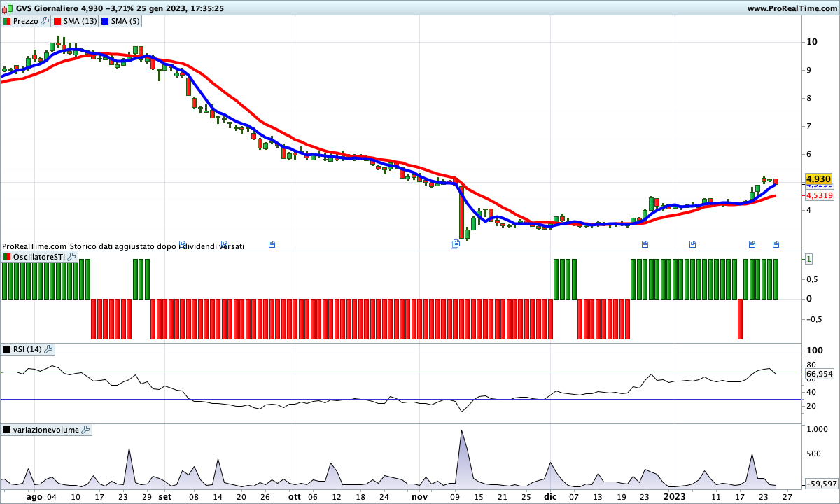Image resolution: width=840 pixels, height=504 pixels.
Task: Click the -59,597 volume variation value
Action: click(821, 484)
